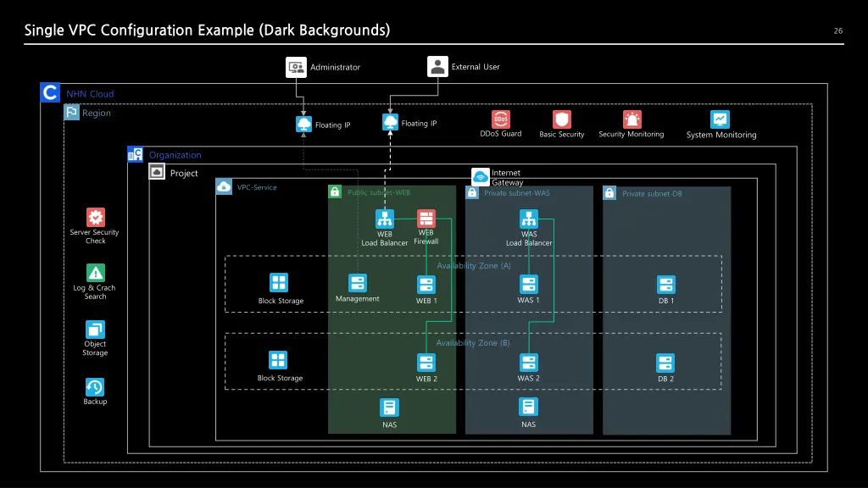The image size is (868, 488).
Task: Select the WEB 1 server icon
Action: click(426, 285)
